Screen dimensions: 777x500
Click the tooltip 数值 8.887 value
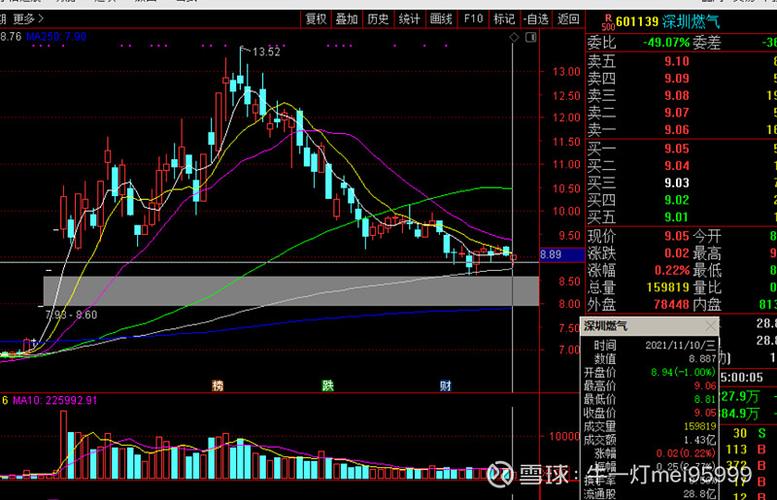click(702, 359)
